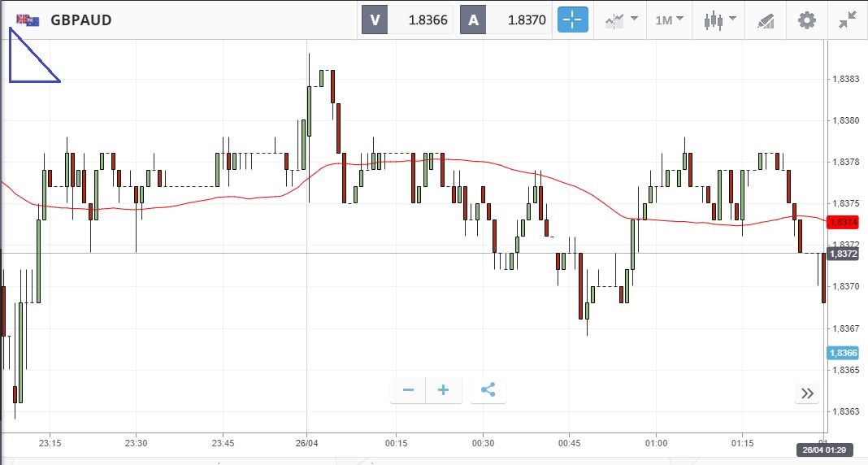The image size is (868, 465).
Task: Expand the 1M timeframe dropdown
Action: 669,20
